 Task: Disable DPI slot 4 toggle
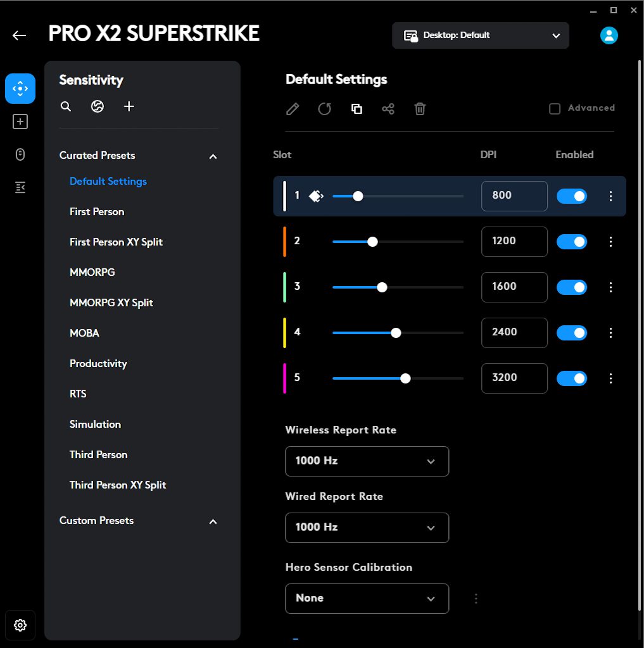pos(572,333)
